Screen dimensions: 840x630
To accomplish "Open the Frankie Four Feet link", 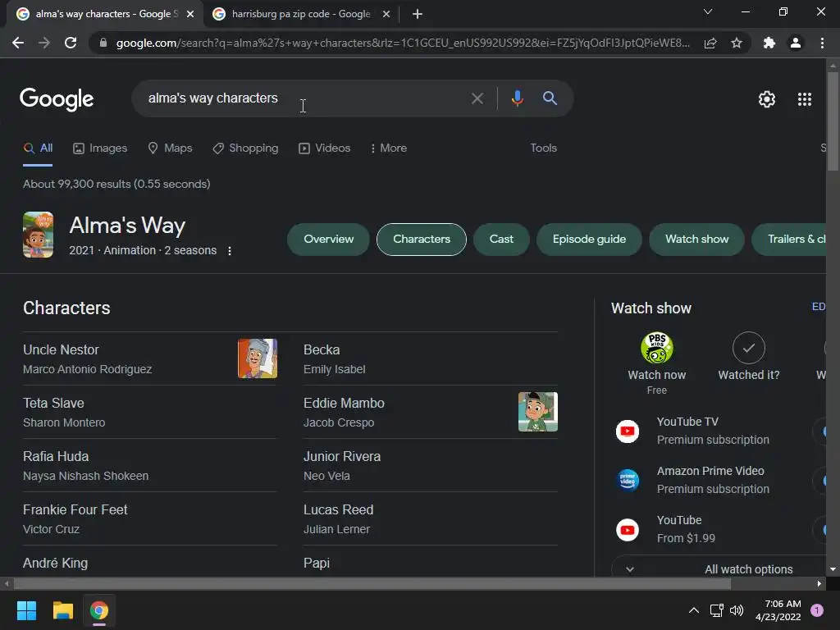I will [x=75, y=510].
